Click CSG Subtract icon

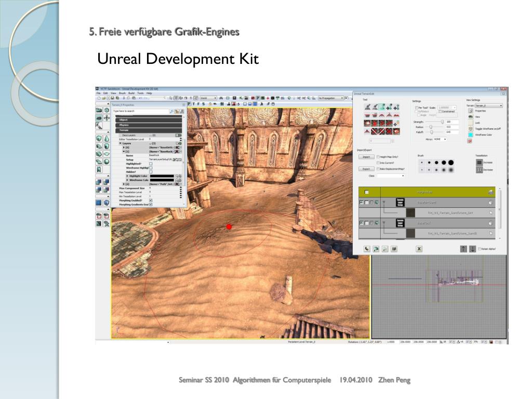[x=107, y=182]
